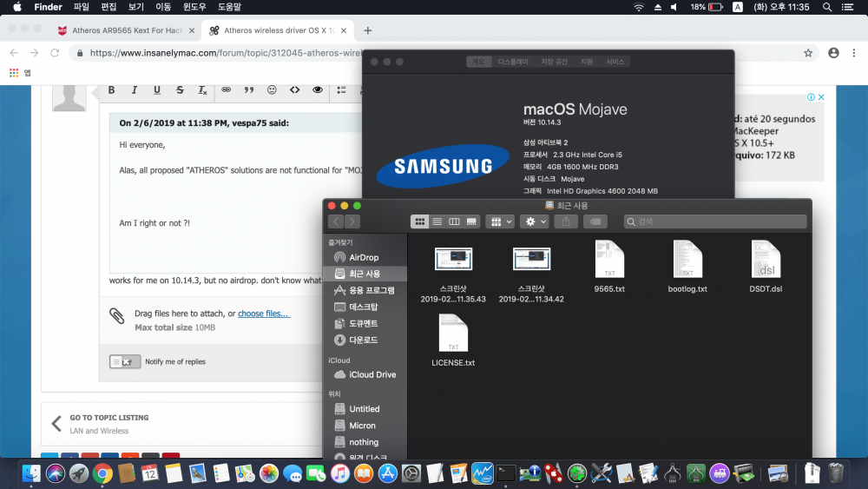Open the Finder gear action dropdown

[535, 221]
